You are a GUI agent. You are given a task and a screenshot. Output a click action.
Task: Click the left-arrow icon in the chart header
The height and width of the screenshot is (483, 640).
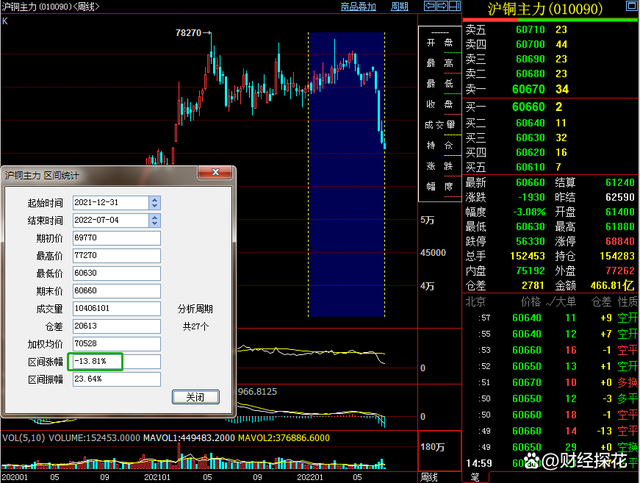point(429,6)
